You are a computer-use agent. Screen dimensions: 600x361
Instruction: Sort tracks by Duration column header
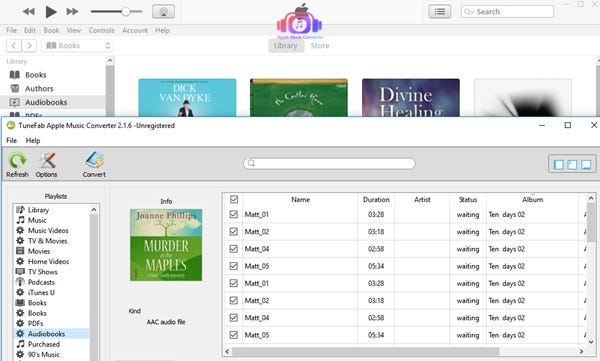pyautogui.click(x=376, y=199)
